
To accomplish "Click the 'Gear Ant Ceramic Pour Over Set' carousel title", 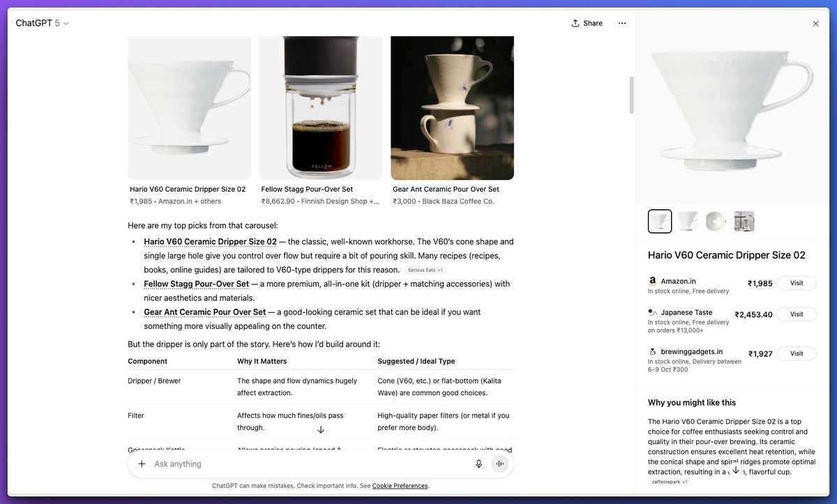I will (x=446, y=189).
